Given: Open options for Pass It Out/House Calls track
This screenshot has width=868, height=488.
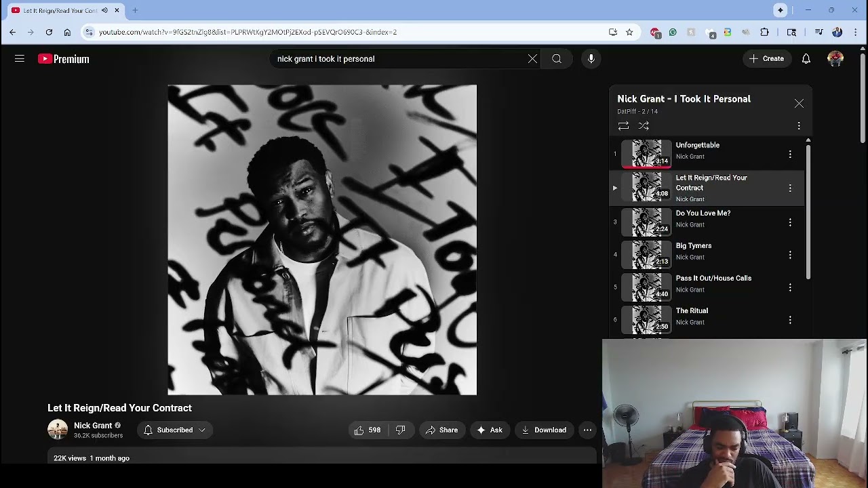Looking at the screenshot, I should click(790, 287).
